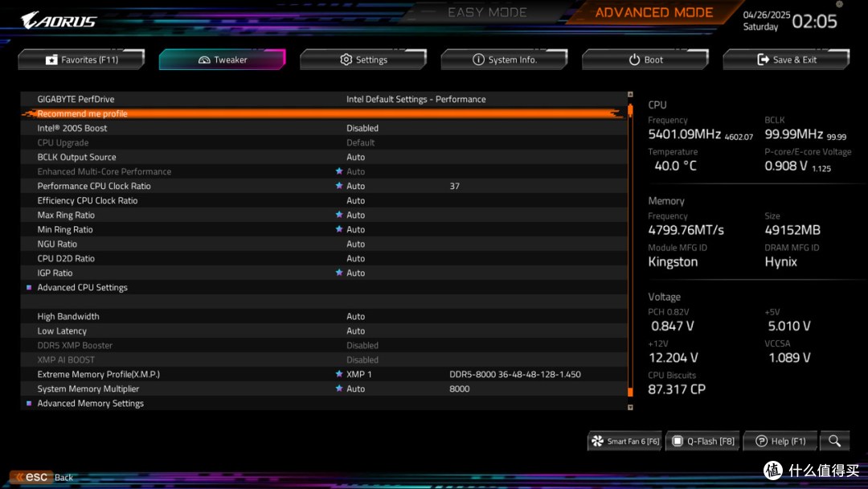868x489 pixels.
Task: Click the 12.204 V voltage reading
Action: click(x=674, y=357)
